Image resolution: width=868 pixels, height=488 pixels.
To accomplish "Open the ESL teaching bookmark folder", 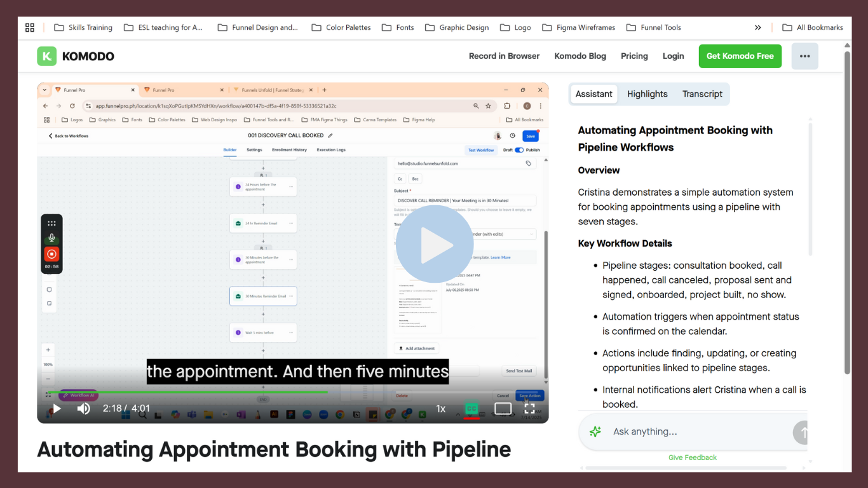I will point(163,27).
